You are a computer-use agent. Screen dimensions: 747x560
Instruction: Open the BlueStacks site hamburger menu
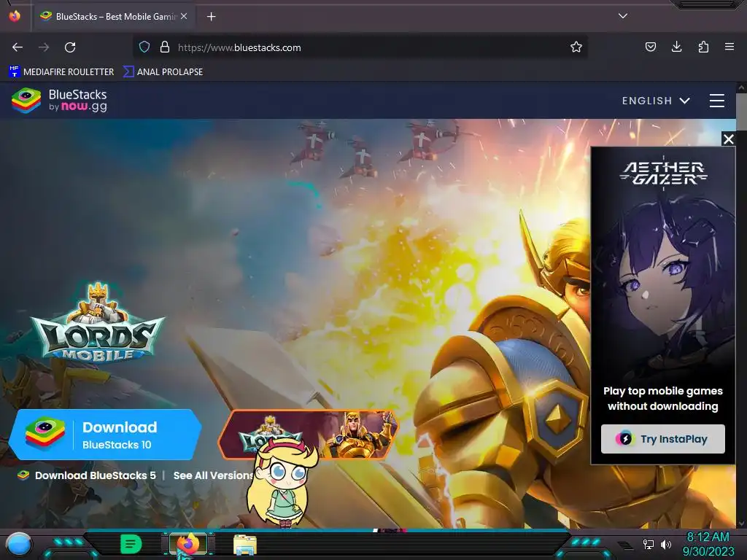[x=716, y=101]
